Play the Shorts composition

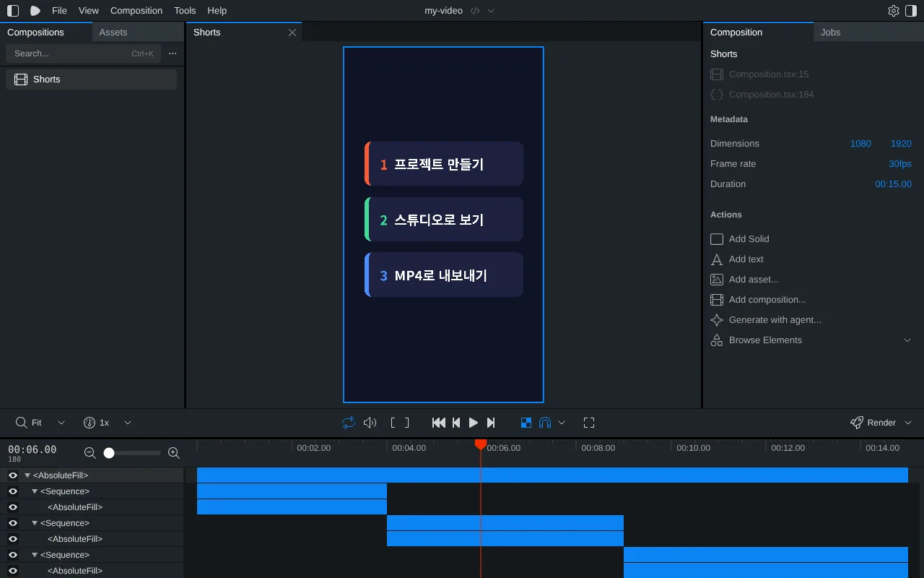474,423
